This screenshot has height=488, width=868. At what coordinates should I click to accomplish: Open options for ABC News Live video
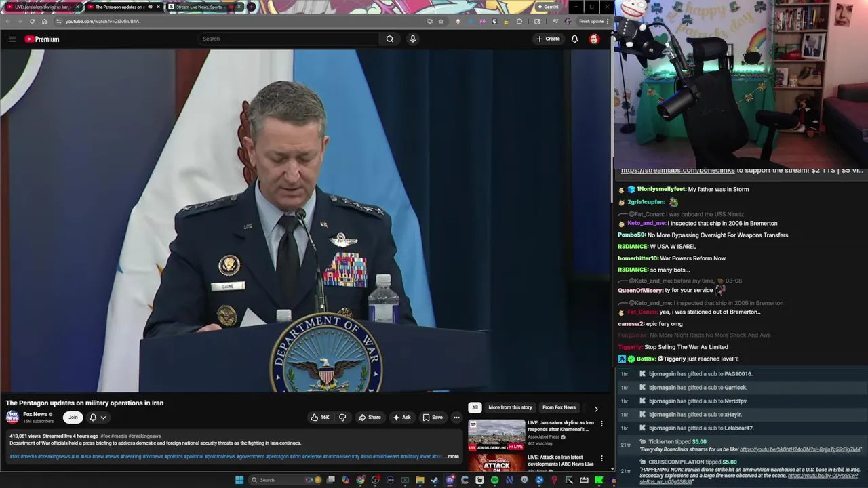pyautogui.click(x=601, y=458)
